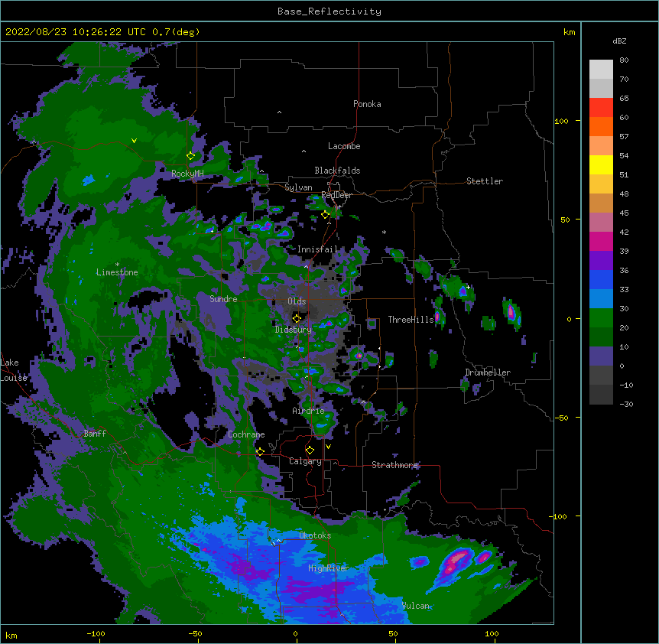Click the yellow diamond marker above Calgary
Screen dimensions: 659x644
point(310,450)
